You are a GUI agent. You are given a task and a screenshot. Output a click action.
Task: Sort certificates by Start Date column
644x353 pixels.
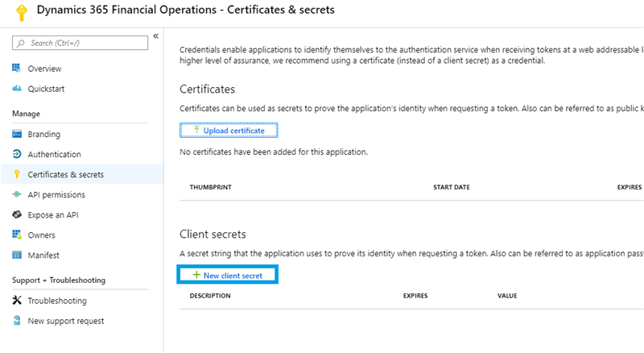coord(452,187)
